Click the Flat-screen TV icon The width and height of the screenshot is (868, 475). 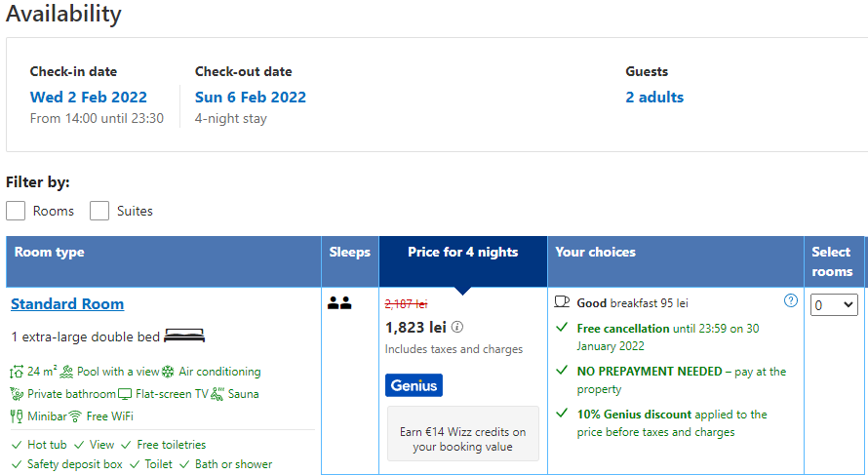(125, 394)
